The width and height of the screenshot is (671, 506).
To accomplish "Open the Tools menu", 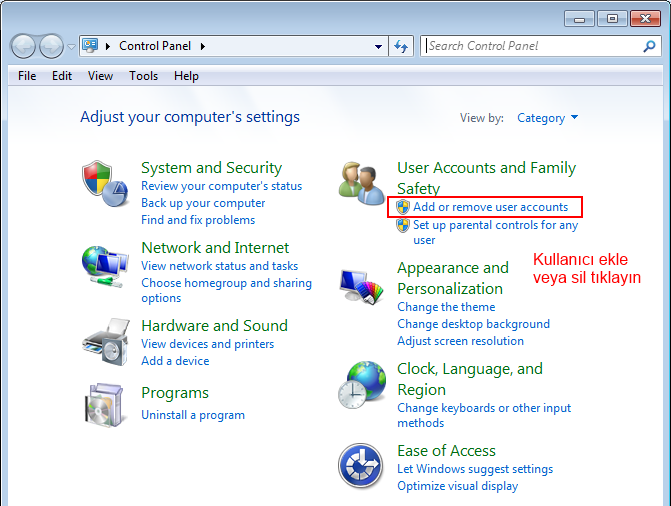I will tap(143, 76).
